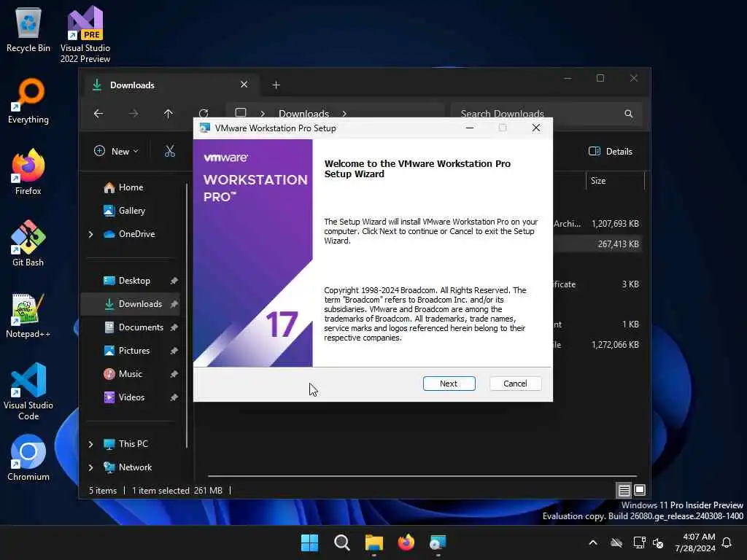Screen dimensions: 747x560
Task: Refresh the Downloads folder view
Action: pos(204,113)
